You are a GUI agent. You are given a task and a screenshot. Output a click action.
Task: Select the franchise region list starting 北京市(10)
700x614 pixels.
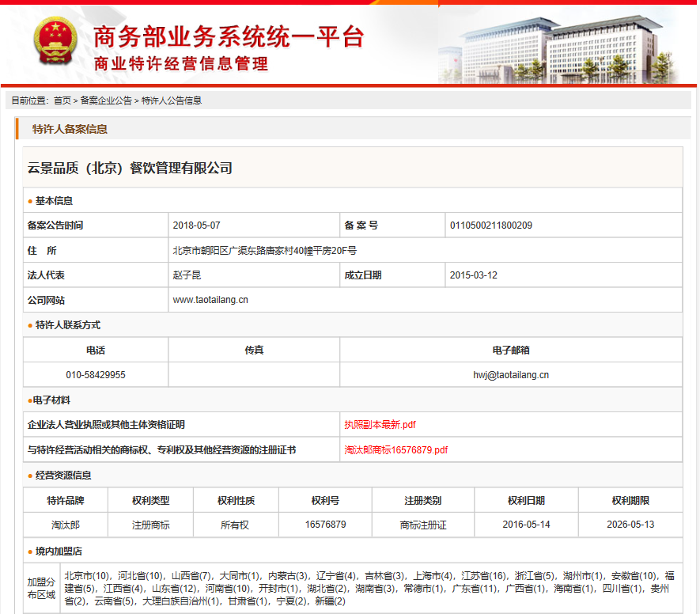point(369,588)
